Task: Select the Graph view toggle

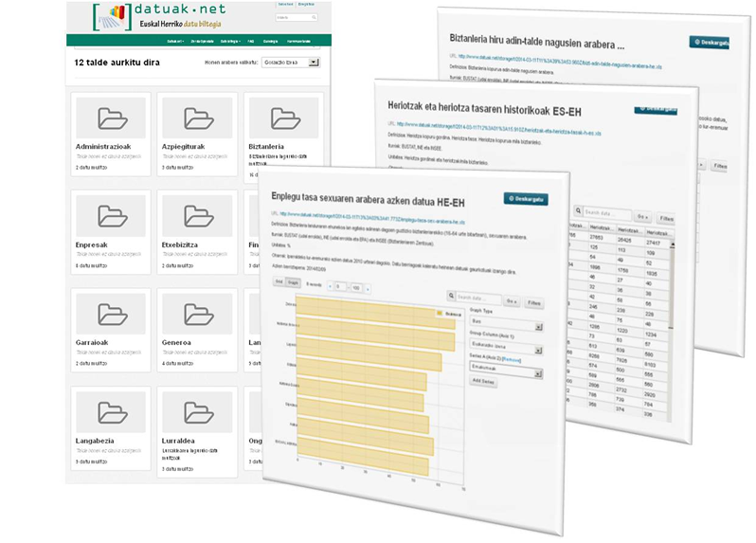Action: point(293,283)
